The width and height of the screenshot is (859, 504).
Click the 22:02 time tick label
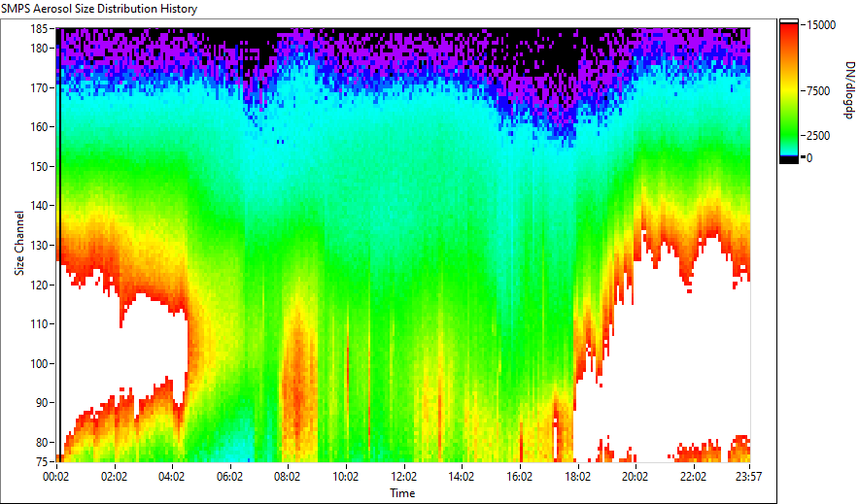point(693,477)
